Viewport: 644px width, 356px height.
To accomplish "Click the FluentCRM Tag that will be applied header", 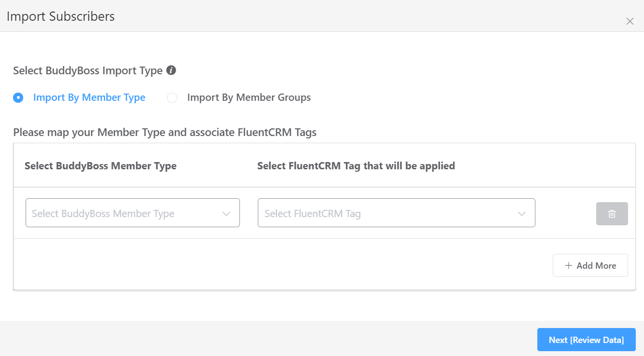I will click(x=356, y=166).
